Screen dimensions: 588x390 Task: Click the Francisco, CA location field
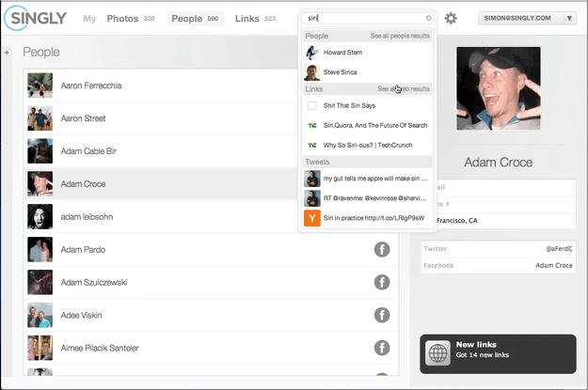(506, 221)
